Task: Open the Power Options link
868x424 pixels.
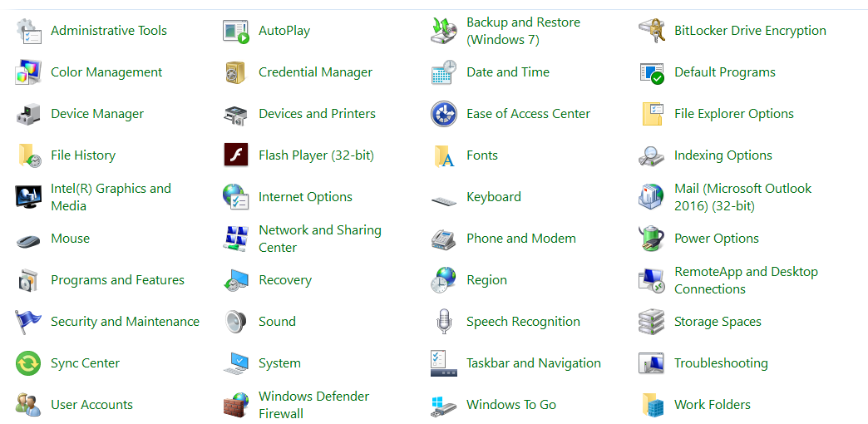Action: click(x=717, y=239)
